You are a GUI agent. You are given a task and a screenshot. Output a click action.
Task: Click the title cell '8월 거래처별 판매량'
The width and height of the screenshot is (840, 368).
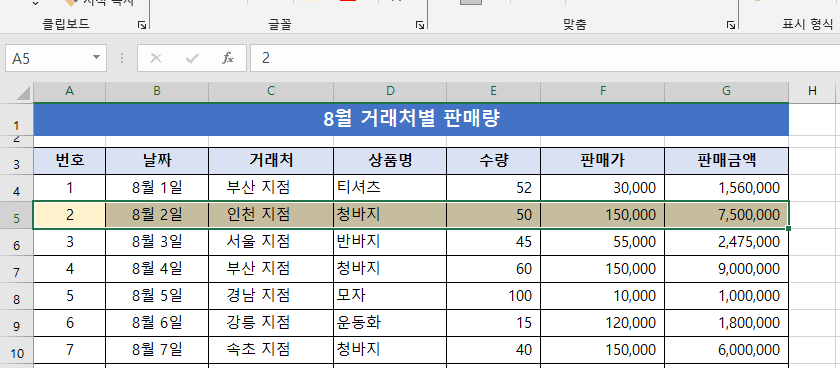[411, 119]
